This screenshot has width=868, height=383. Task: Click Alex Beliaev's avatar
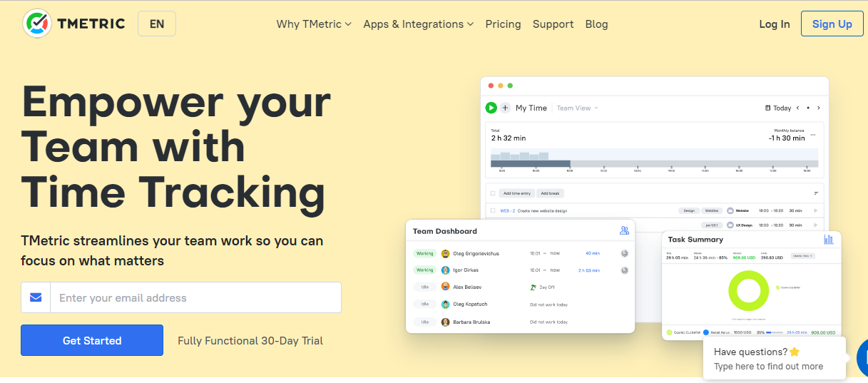pos(446,287)
